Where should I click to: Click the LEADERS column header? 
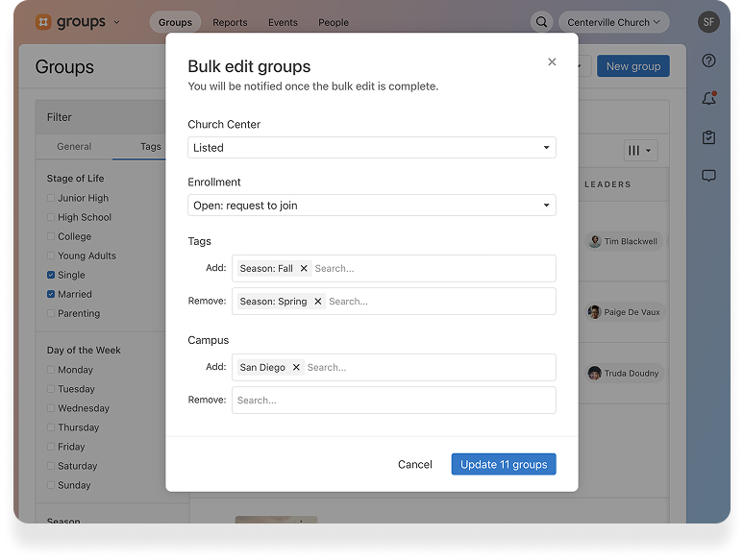coord(608,184)
